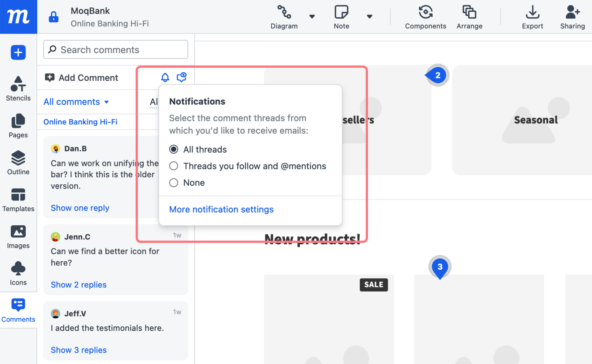
Task: Select None for email notifications
Action: pos(174,182)
